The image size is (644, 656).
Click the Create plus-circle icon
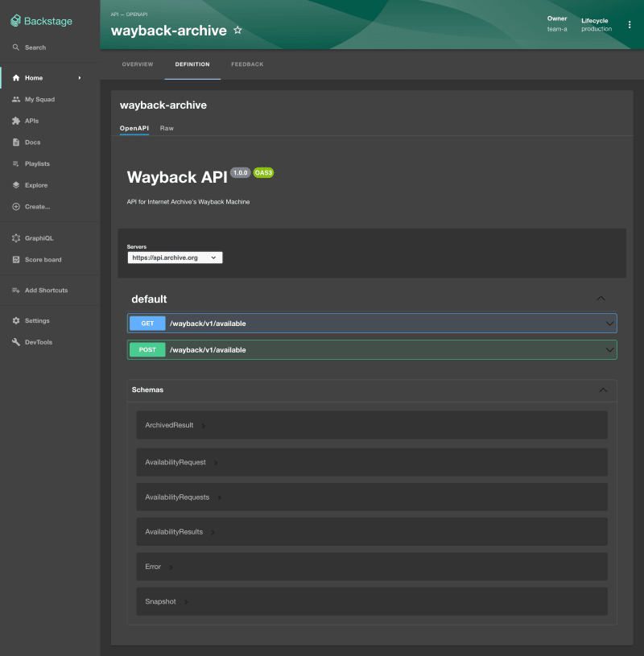point(16,207)
